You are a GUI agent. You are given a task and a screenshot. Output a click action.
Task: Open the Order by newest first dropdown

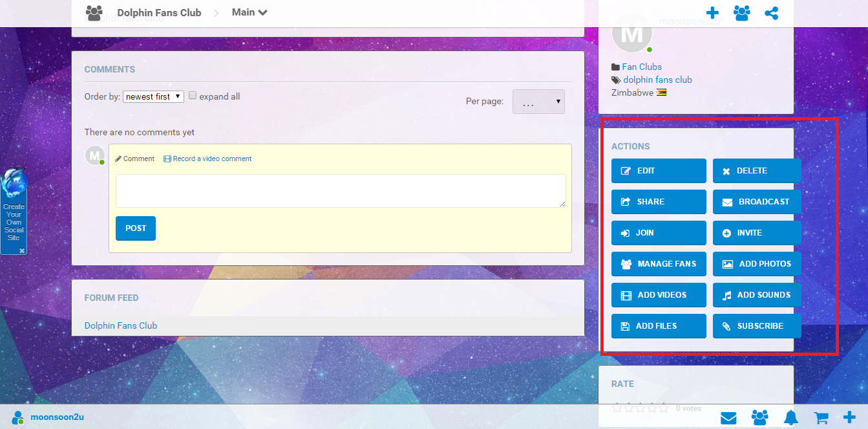(153, 96)
